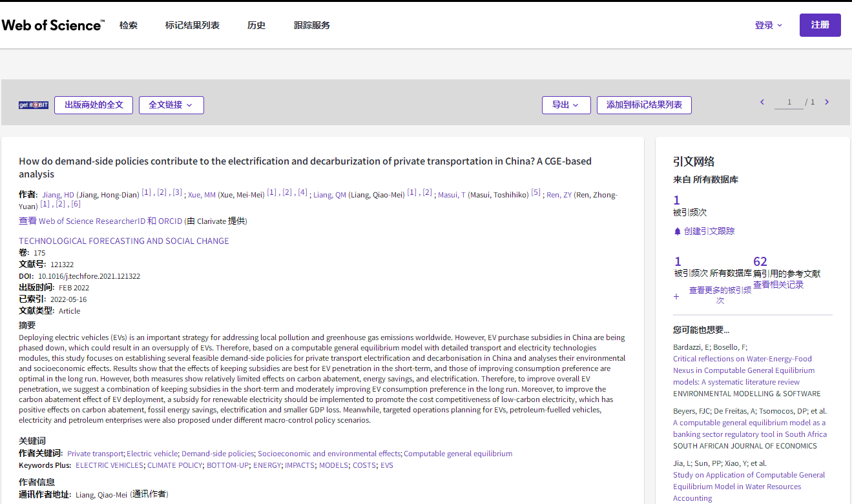Open the 导出 export dropdown
The width and height of the screenshot is (852, 504).
(x=565, y=105)
